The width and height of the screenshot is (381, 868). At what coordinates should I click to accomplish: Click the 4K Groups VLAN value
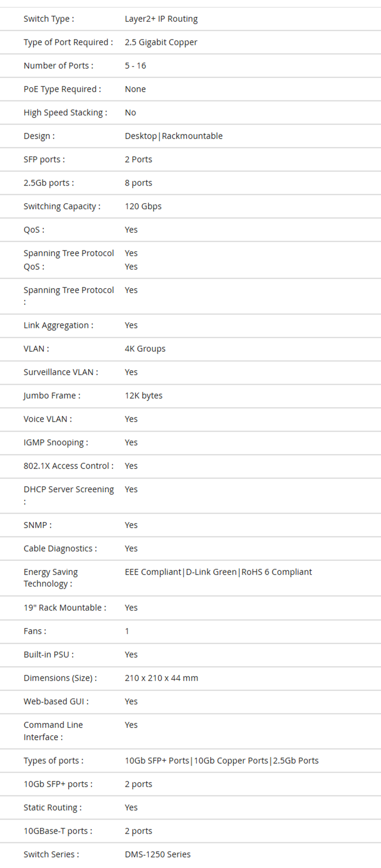click(145, 349)
